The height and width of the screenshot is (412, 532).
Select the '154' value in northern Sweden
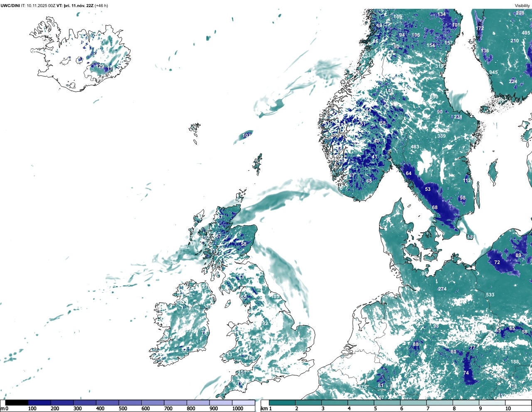click(431, 45)
